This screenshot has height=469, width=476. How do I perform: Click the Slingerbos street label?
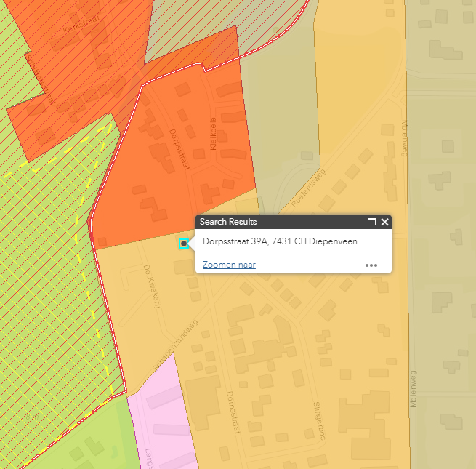coord(317,420)
